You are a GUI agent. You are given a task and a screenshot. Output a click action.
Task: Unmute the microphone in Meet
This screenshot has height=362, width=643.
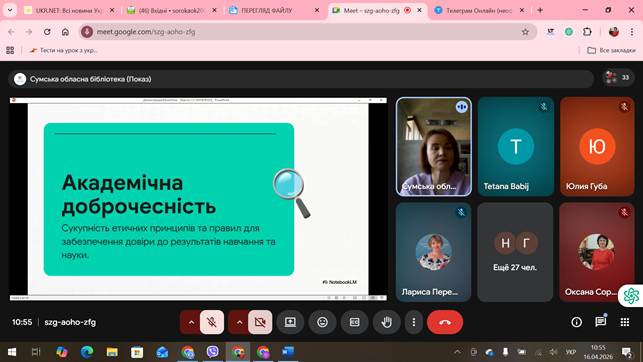click(x=212, y=322)
